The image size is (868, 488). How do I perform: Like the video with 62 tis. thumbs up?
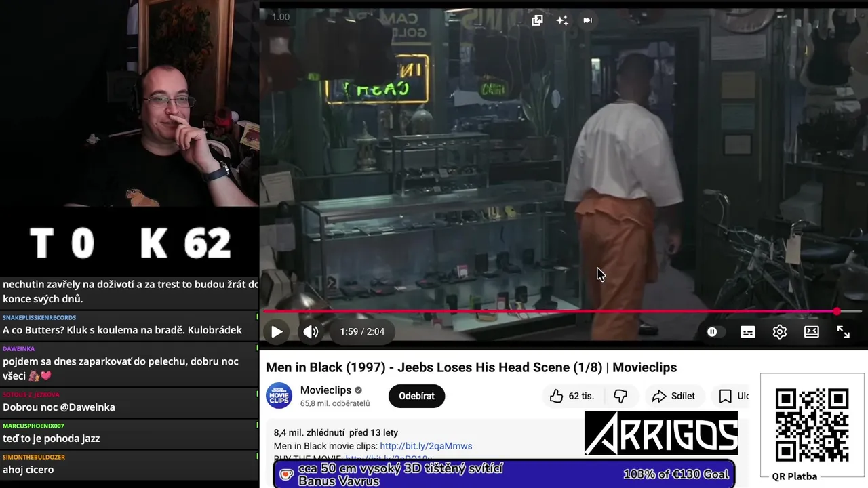572,396
